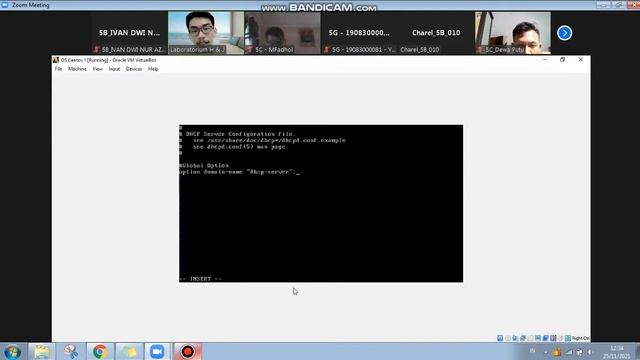Open Windows Explorer from taskbar
This screenshot has width=640, height=360.
pos(41,352)
